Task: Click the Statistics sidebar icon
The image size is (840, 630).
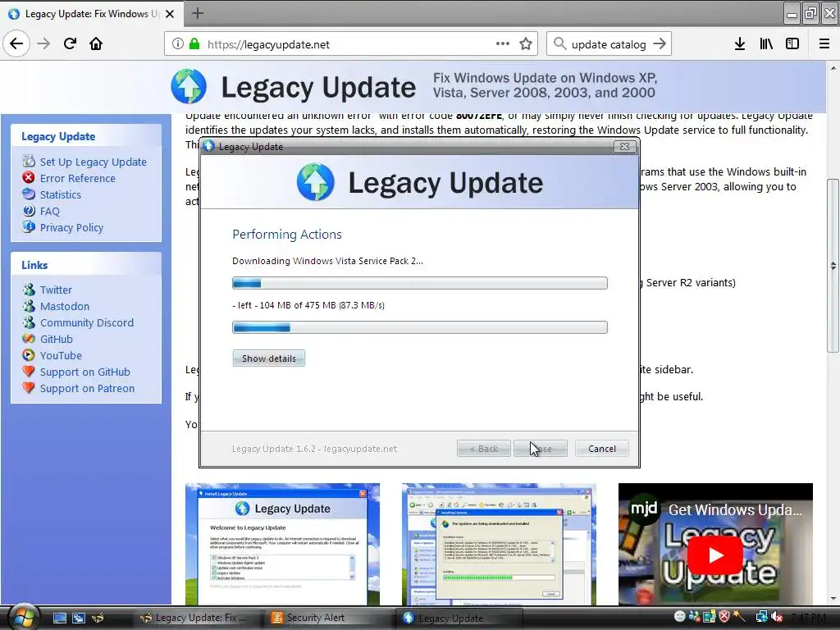Action: pyautogui.click(x=29, y=194)
